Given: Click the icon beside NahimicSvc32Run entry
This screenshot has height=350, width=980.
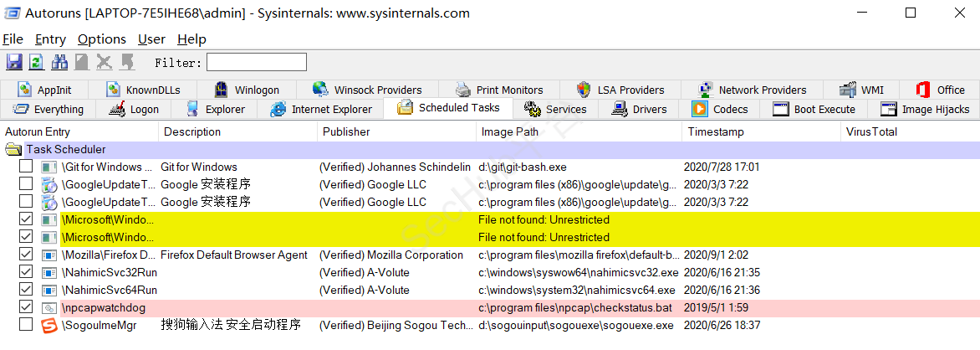Looking at the screenshot, I should pos(48,273).
